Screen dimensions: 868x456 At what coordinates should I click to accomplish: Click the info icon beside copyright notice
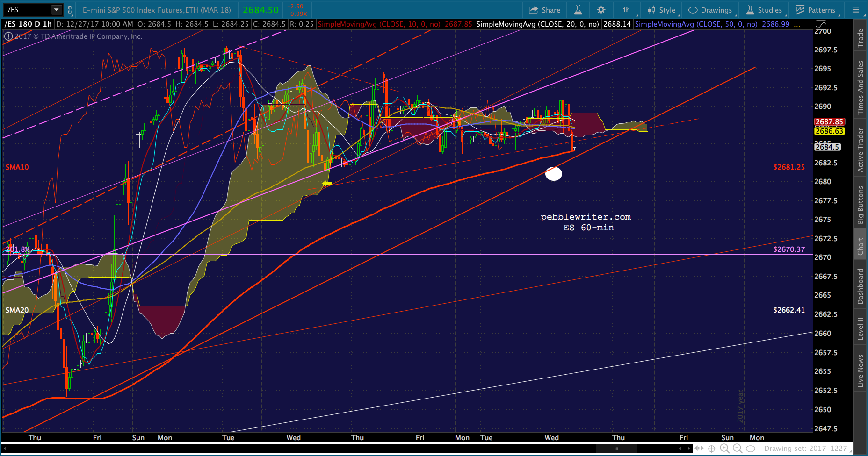click(8, 36)
